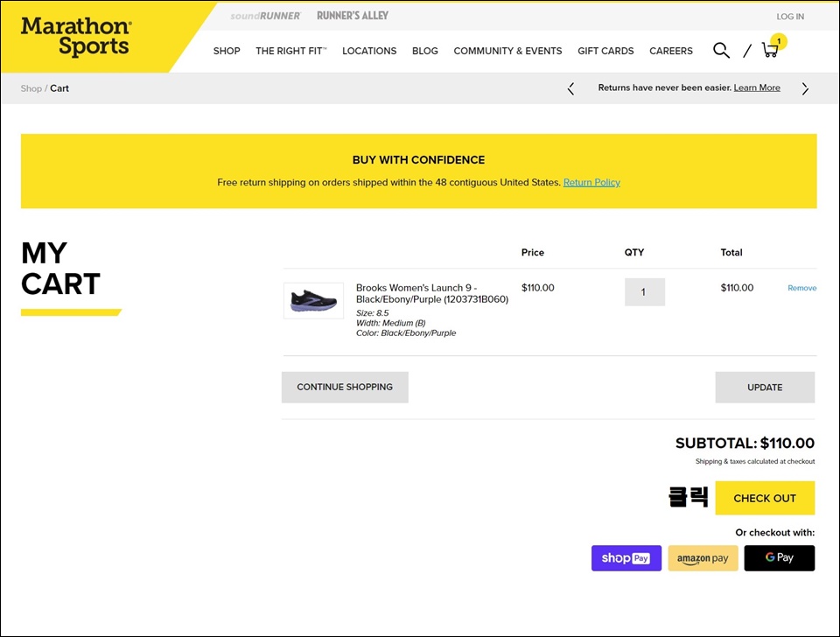Show previous announcement with left chevron
The height and width of the screenshot is (637, 840).
pos(571,89)
